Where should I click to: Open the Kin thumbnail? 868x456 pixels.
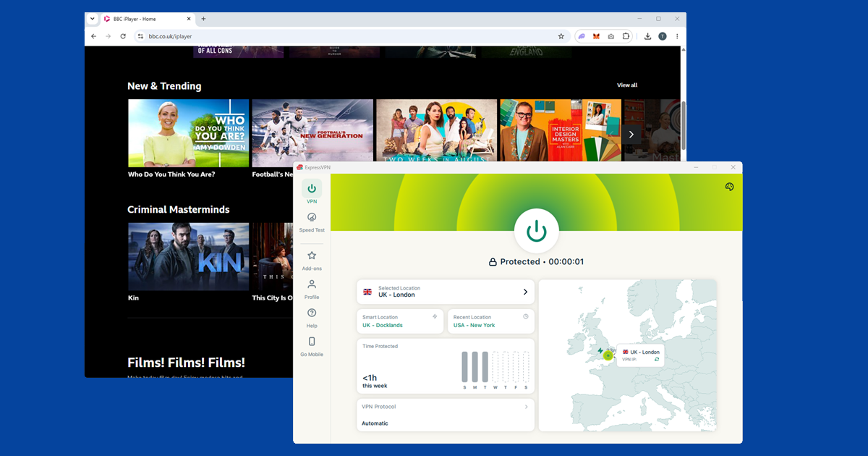189,256
